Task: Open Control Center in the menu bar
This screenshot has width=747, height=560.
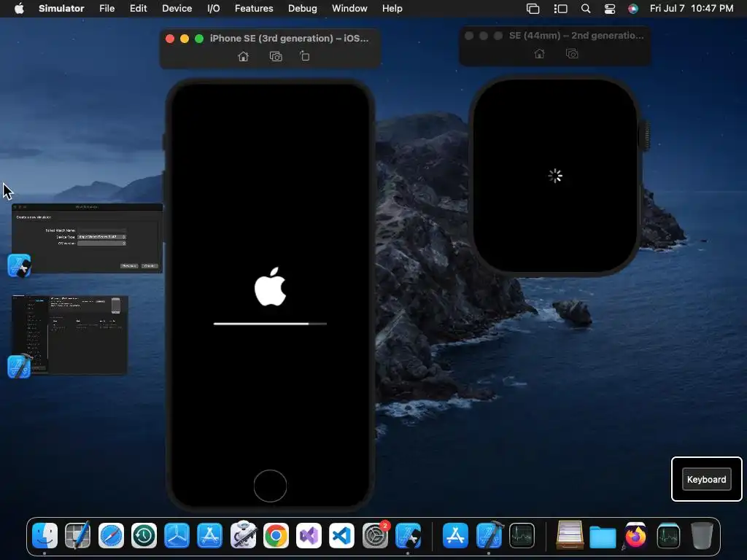Action: tap(609, 9)
